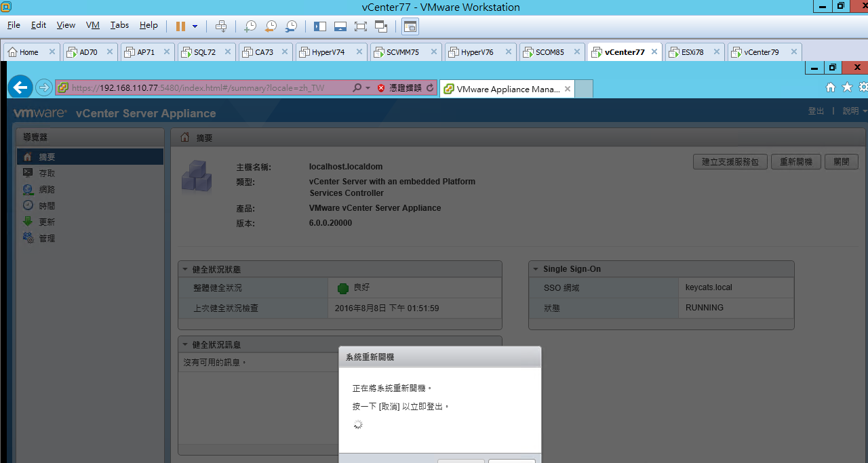Open the 說明 help dropdown
Image resolution: width=868 pixels, height=463 pixels.
pos(854,111)
